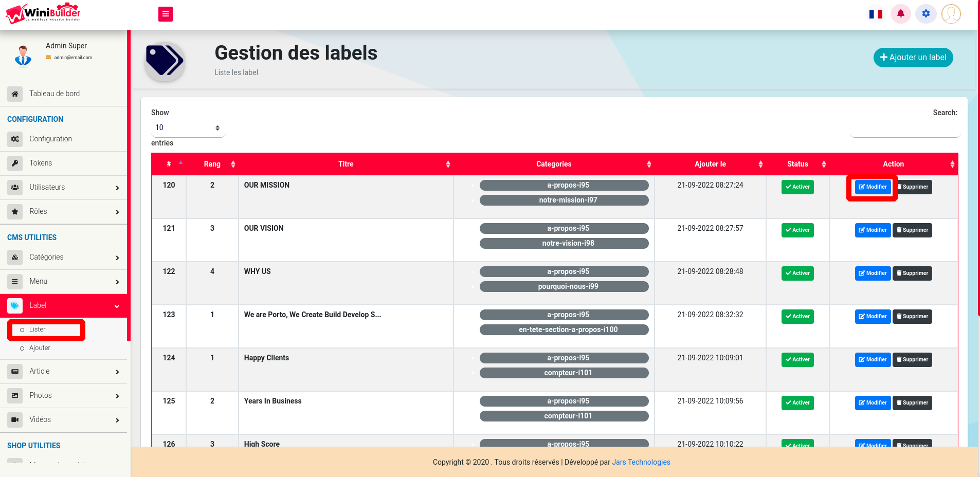Click the Menu list icon in sidebar

point(15,282)
